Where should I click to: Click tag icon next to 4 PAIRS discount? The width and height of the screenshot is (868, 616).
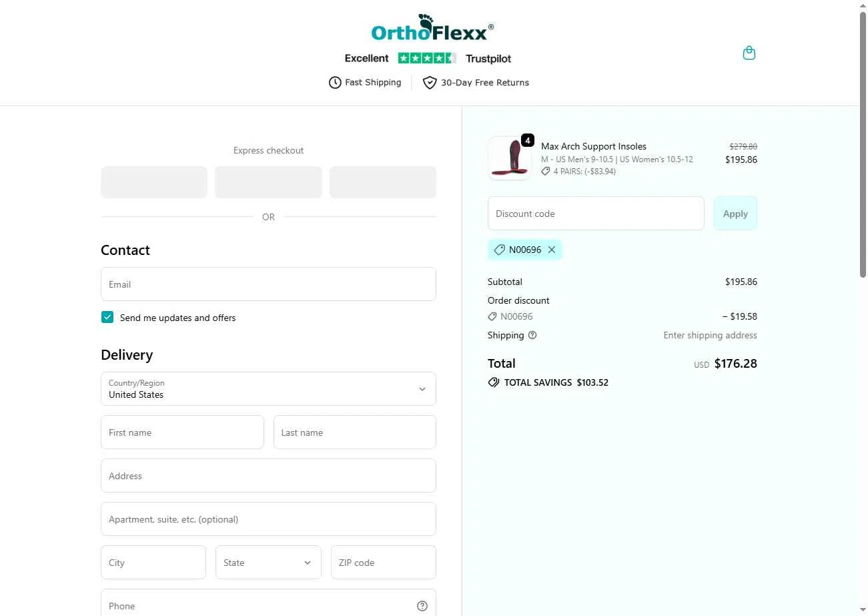[x=546, y=172]
